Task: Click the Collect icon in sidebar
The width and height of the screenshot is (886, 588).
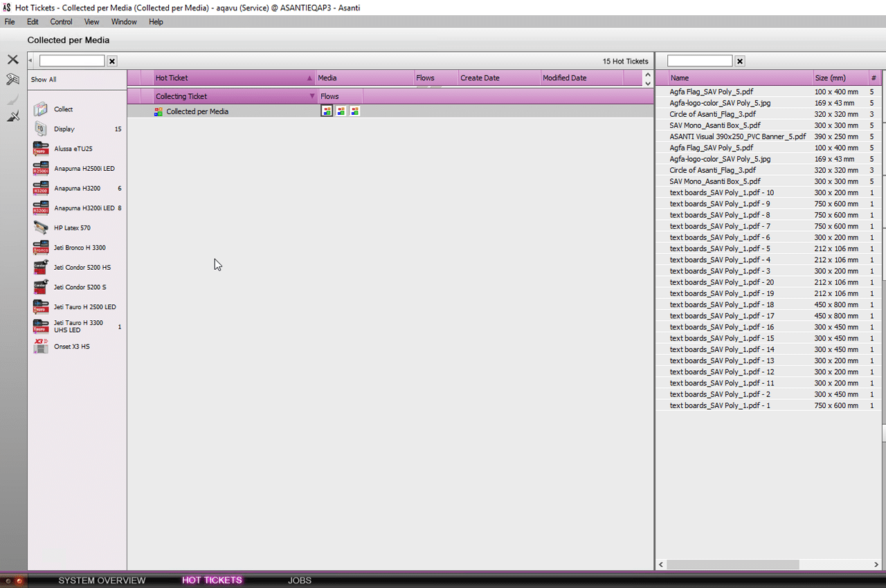Action: 41,109
